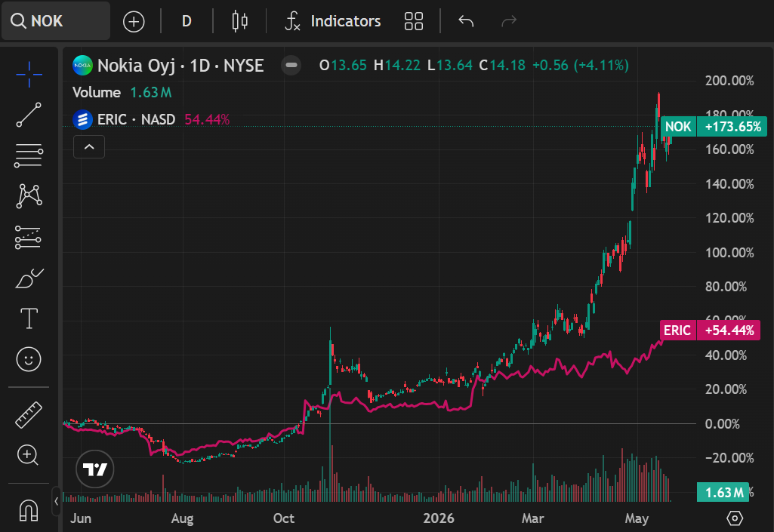Select the ruler measure tool
Viewport: 774px width, 532px height.
[29, 414]
